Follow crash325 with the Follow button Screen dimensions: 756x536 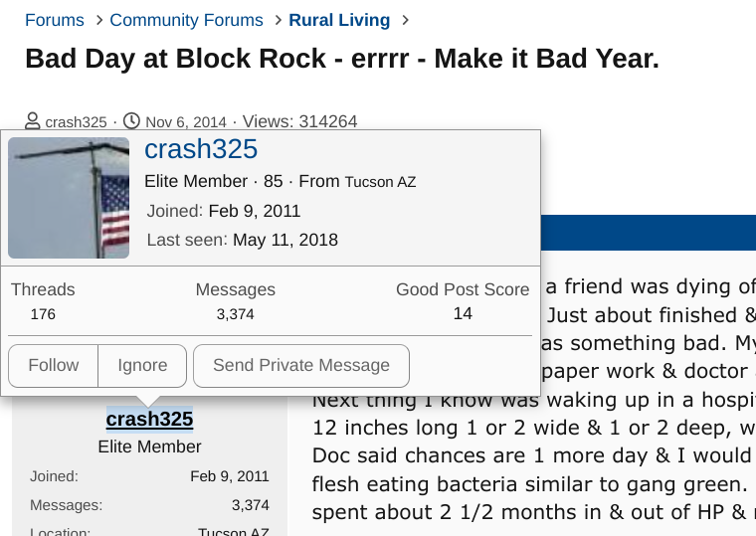pos(54,365)
